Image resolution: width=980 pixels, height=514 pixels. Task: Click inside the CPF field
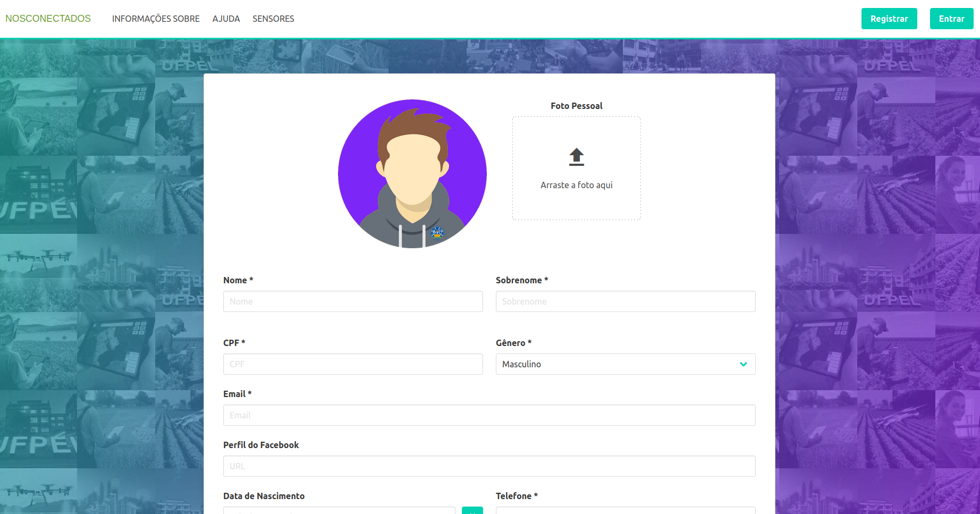coord(353,364)
